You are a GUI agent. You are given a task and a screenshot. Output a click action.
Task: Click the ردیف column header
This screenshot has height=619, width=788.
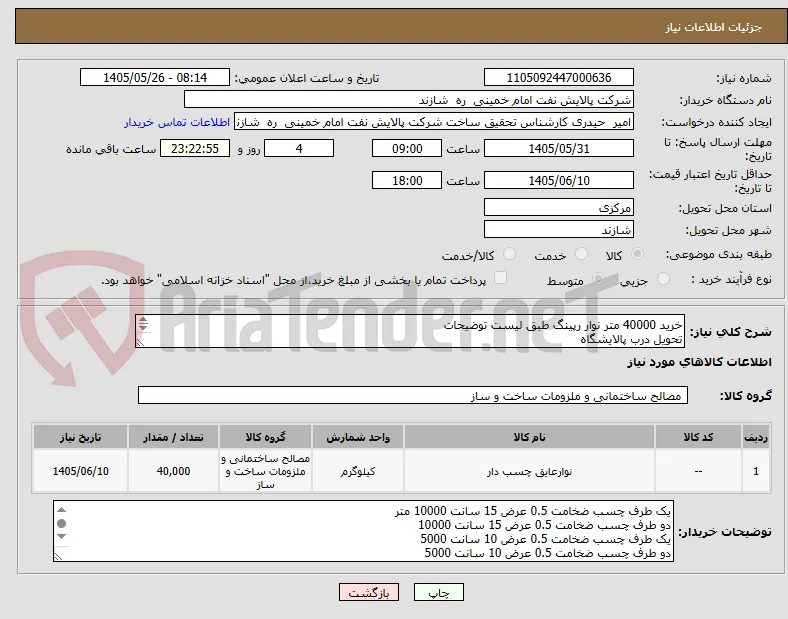pyautogui.click(x=756, y=437)
